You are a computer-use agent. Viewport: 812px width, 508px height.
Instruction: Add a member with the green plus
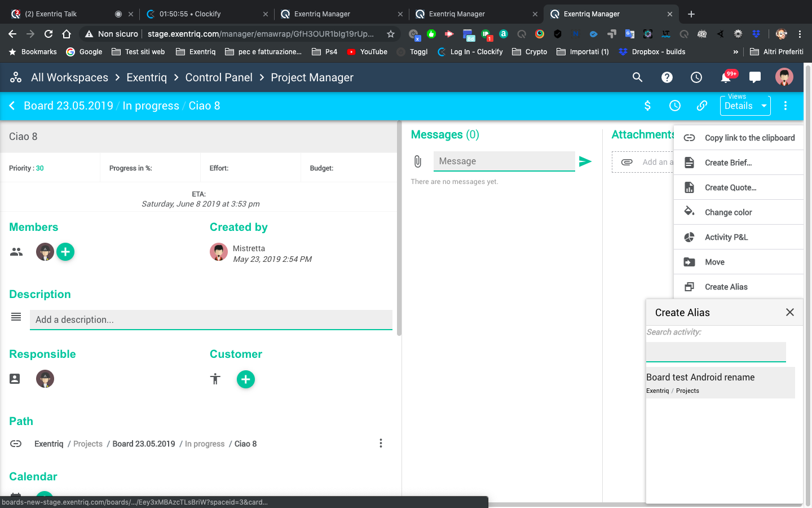point(65,252)
